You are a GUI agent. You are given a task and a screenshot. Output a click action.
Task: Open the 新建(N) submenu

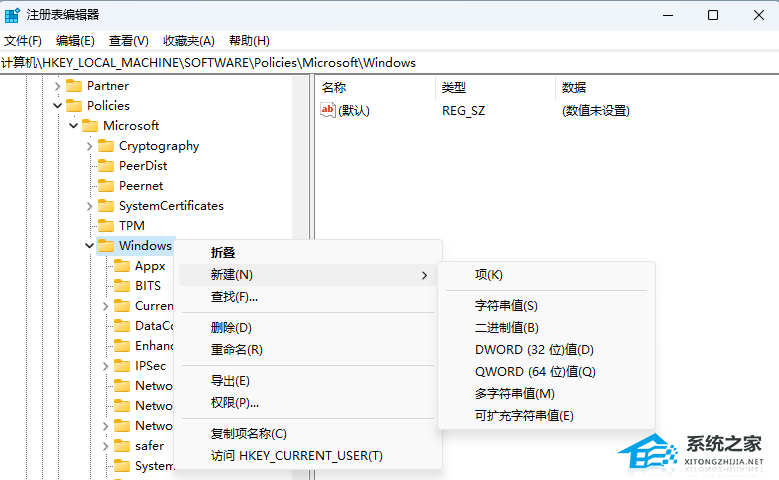pyautogui.click(x=308, y=275)
